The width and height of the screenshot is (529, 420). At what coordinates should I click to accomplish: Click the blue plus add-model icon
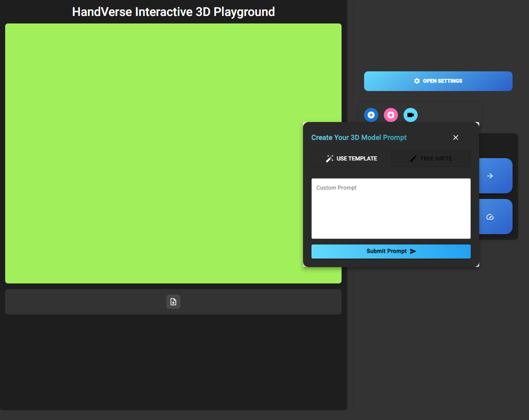(x=371, y=115)
